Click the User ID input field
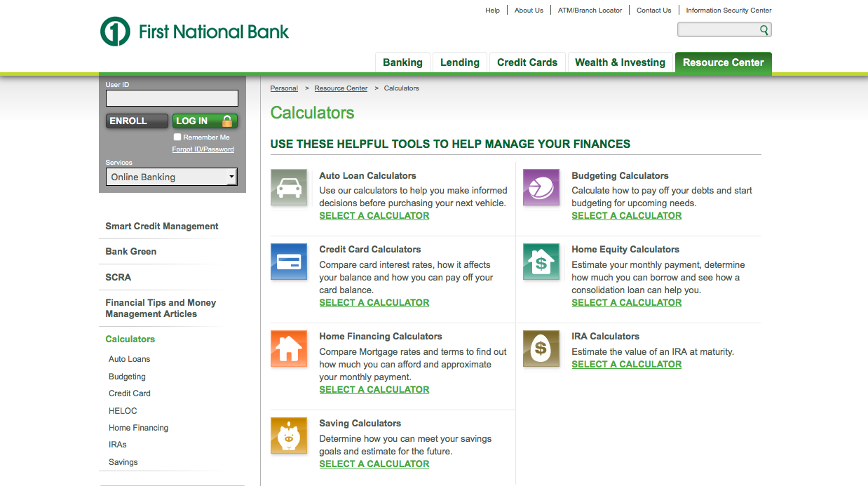 172,98
